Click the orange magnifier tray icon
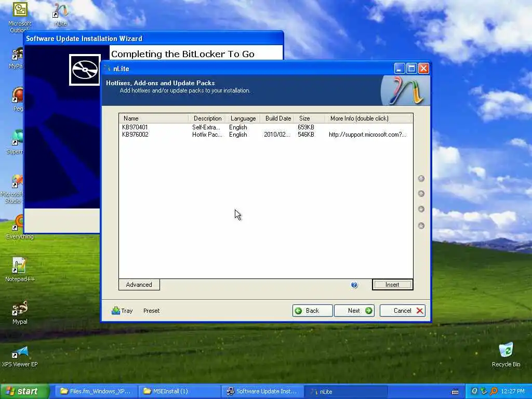This screenshot has height=399, width=532. click(x=494, y=391)
